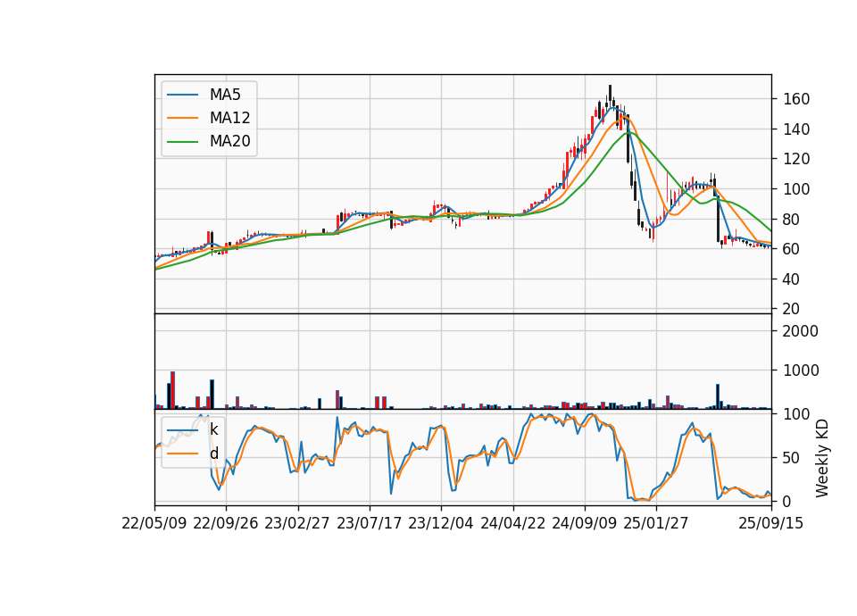Click the d legend label in KD panel
This screenshot has width=857, height=616.
(213, 454)
